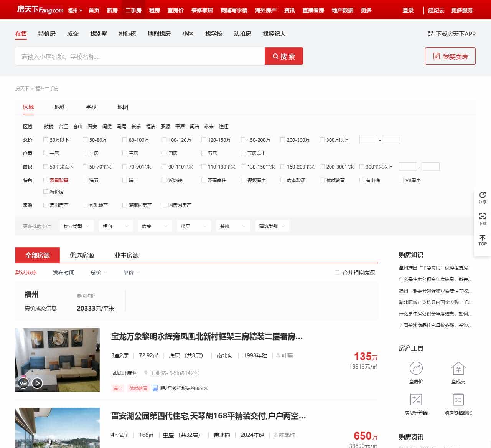
Task: Click the 地图找房 sub-navigation item
Action: (159, 34)
